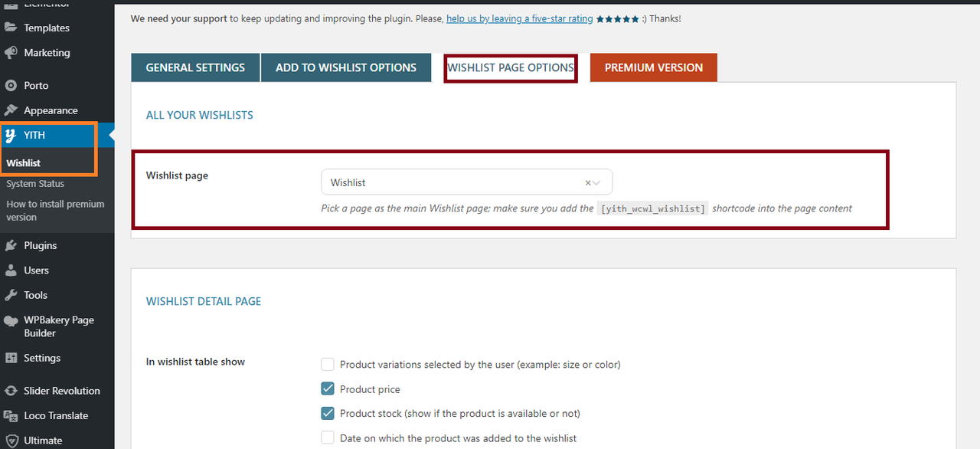Open How to install premium version
The width and height of the screenshot is (980, 449).
(x=55, y=211)
